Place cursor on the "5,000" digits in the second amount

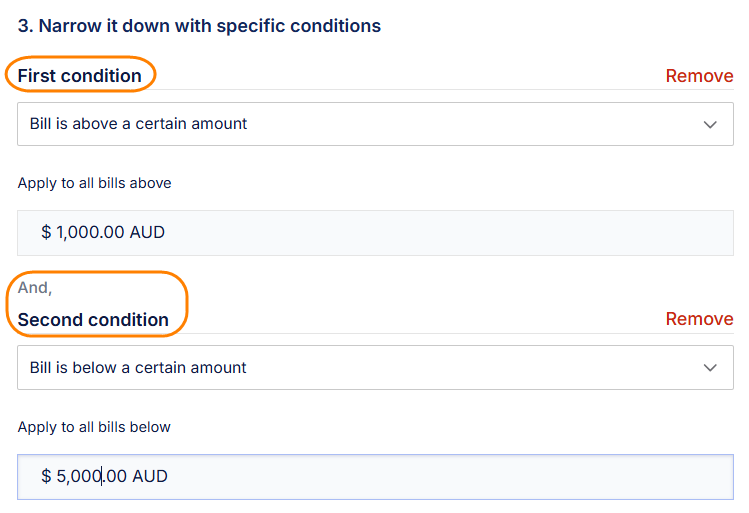pos(79,476)
